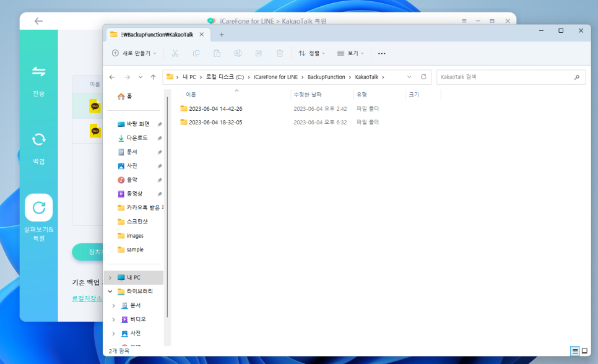
Task: Open the 새로 만들기 dropdown
Action: [134, 53]
